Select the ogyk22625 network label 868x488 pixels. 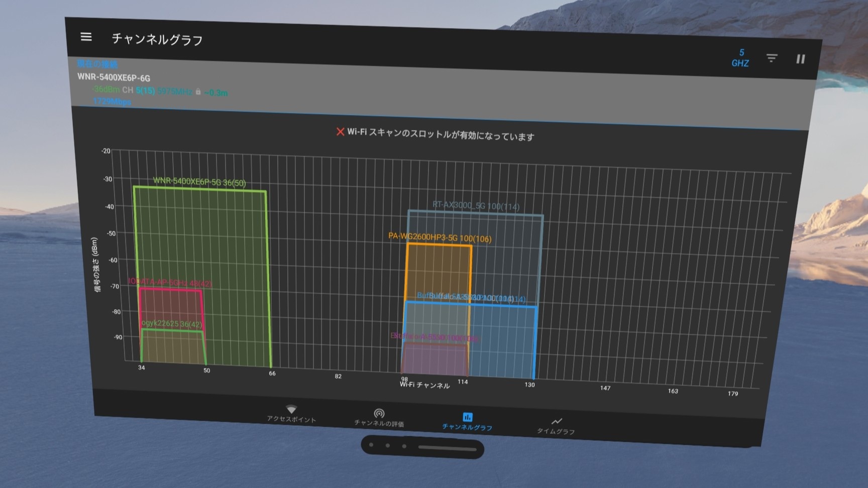pyautogui.click(x=171, y=324)
